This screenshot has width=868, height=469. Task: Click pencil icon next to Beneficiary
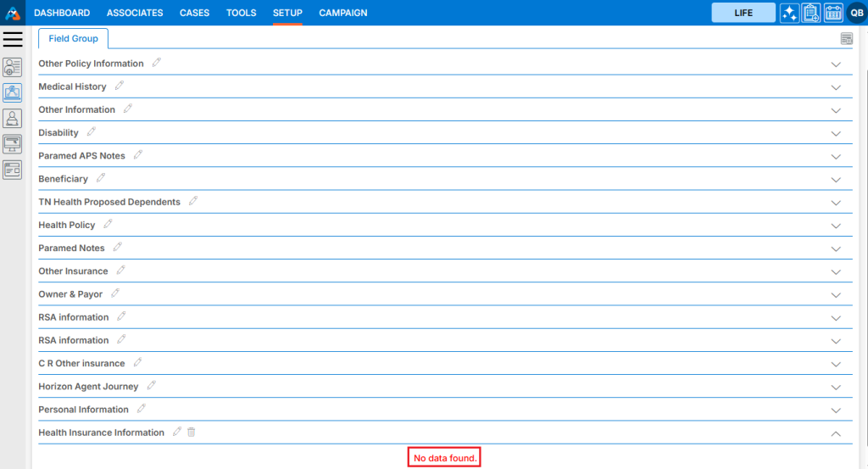101,179
